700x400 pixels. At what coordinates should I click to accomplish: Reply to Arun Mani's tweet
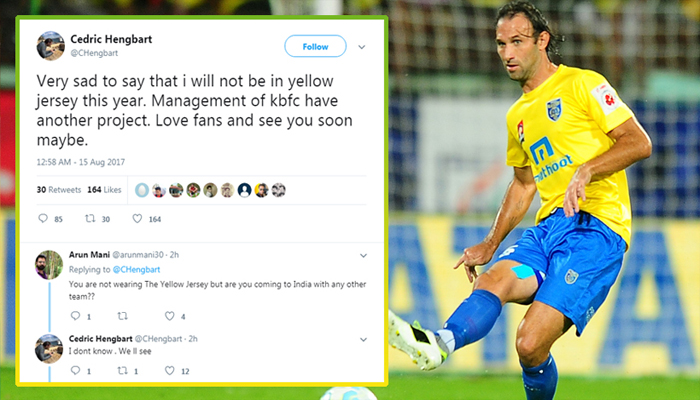point(75,316)
